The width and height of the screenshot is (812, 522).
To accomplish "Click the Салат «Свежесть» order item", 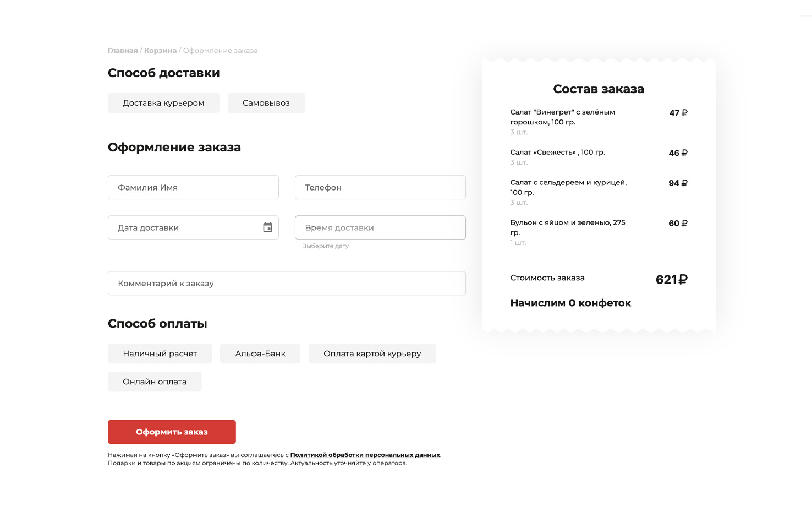I will (557, 153).
